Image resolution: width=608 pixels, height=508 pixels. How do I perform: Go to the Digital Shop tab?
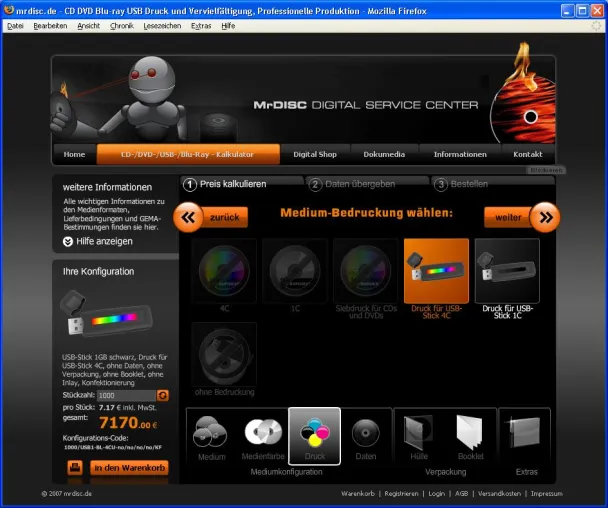[315, 154]
